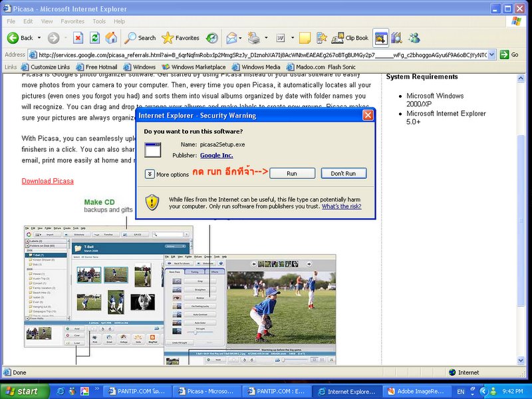Open Internet Explorer from quick launch
Viewport: 532px width, 399px height.
coord(61,391)
